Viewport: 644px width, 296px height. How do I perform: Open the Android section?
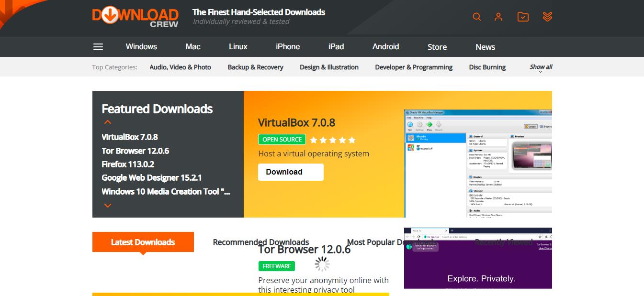click(386, 46)
